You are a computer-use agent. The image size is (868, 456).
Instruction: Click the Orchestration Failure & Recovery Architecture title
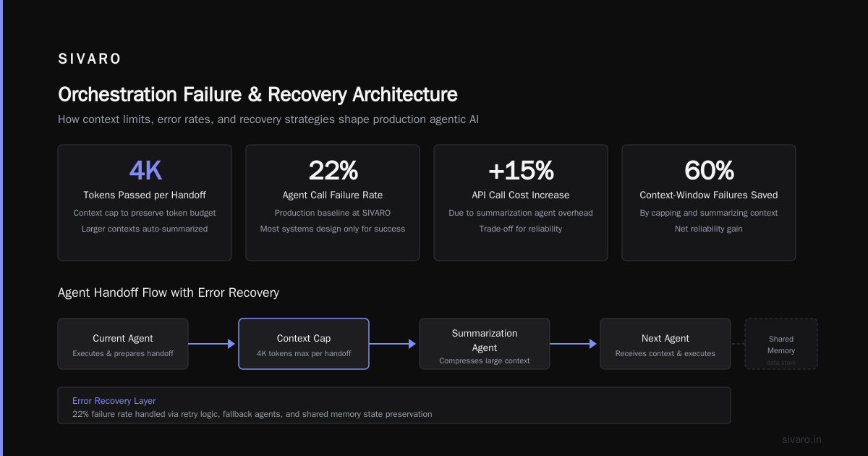(x=258, y=95)
